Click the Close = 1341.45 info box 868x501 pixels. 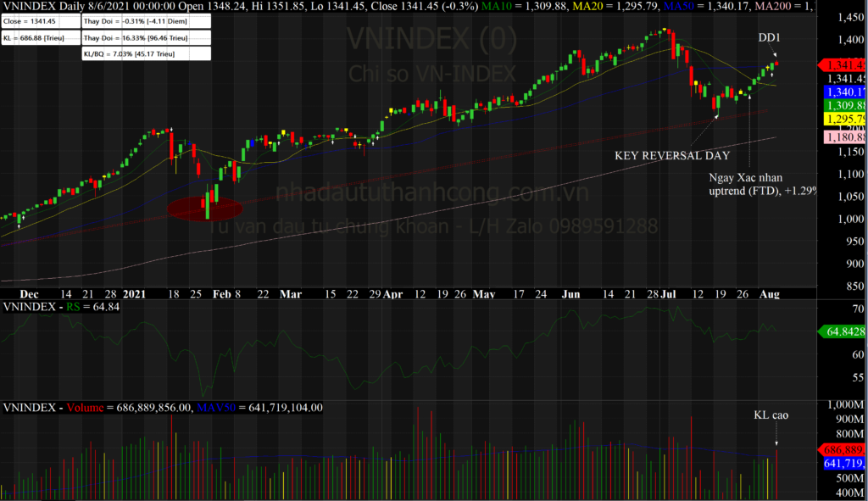pos(40,22)
